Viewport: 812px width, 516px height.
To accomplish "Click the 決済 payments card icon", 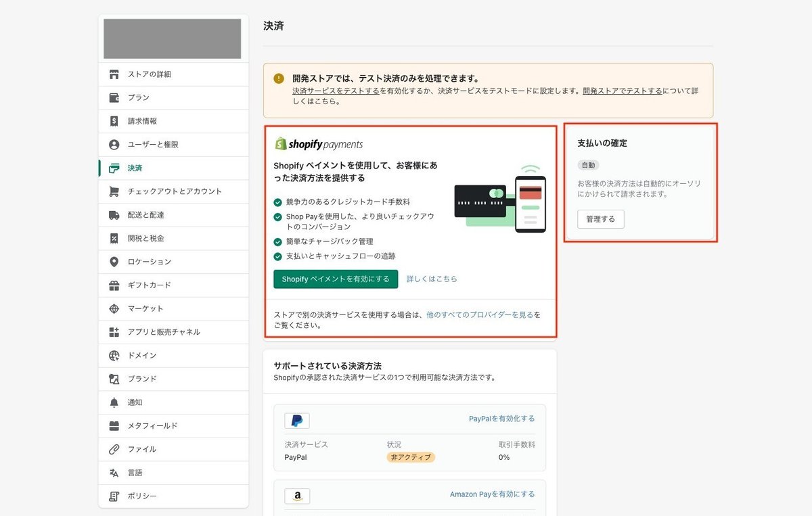I will point(114,168).
